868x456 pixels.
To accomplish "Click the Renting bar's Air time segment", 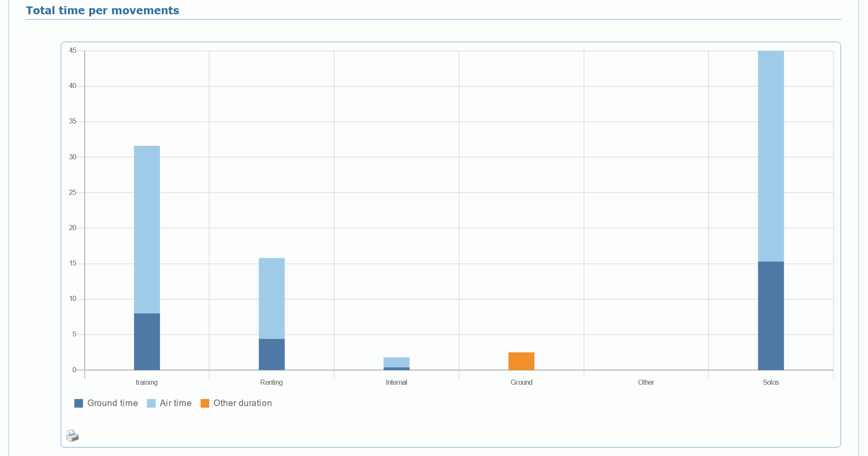I will pyautogui.click(x=271, y=298).
